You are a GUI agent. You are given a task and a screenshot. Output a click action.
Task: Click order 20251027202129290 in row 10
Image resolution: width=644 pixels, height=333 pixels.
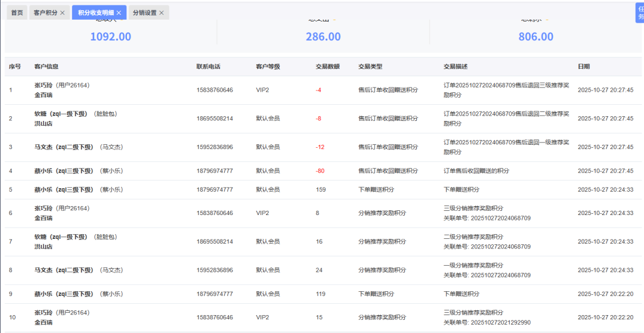pos(500,322)
